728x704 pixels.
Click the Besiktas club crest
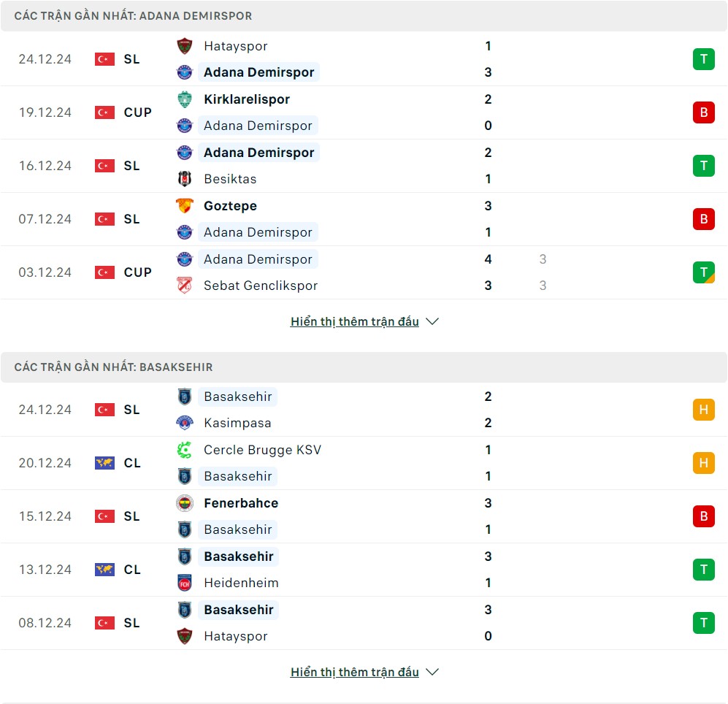[184, 179]
